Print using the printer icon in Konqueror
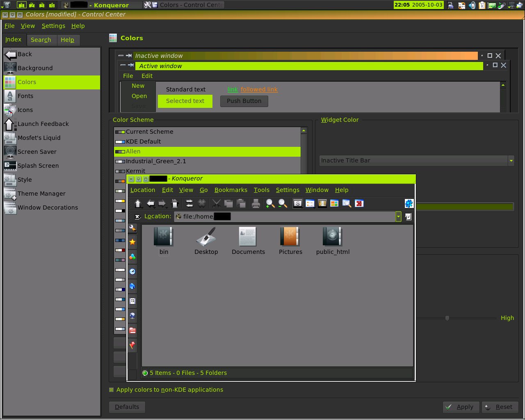Screen dimensions: 525x420 click(x=256, y=203)
